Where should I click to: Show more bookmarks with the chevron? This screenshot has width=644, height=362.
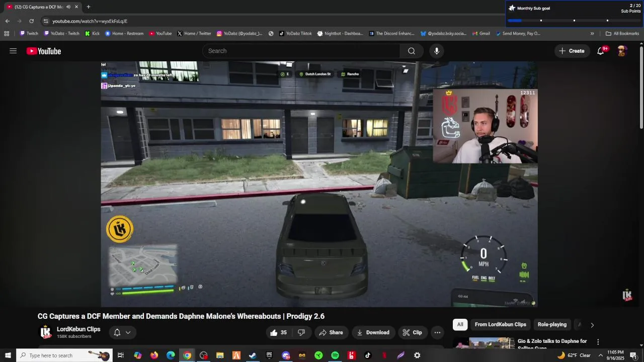[592, 34]
